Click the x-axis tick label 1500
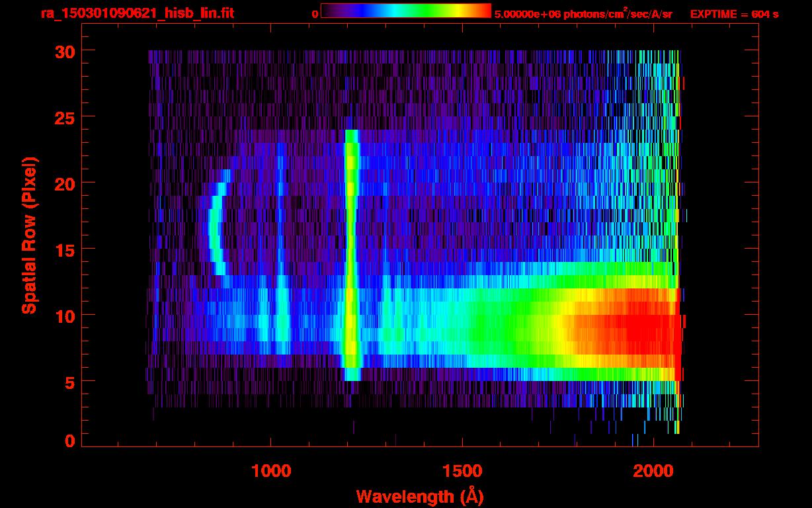 (462, 471)
